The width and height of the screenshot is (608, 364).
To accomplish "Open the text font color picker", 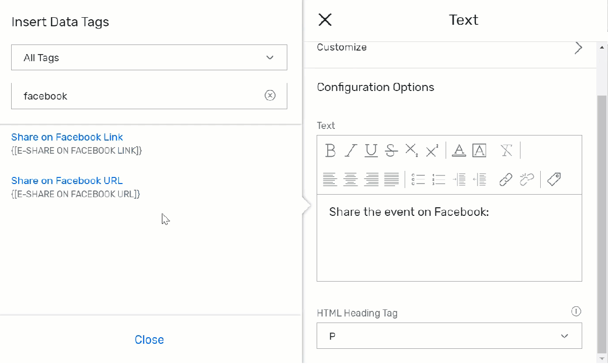I will [x=459, y=150].
